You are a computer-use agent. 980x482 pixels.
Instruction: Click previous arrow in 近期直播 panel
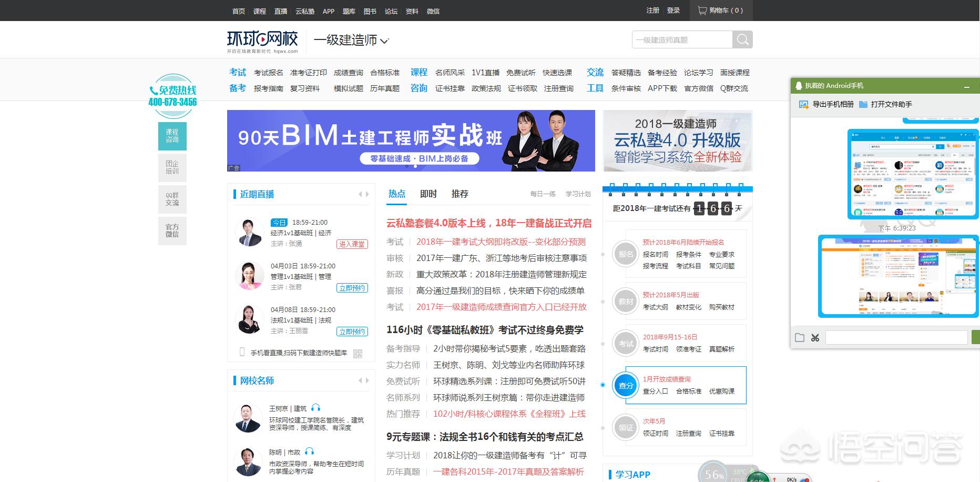pos(360,194)
